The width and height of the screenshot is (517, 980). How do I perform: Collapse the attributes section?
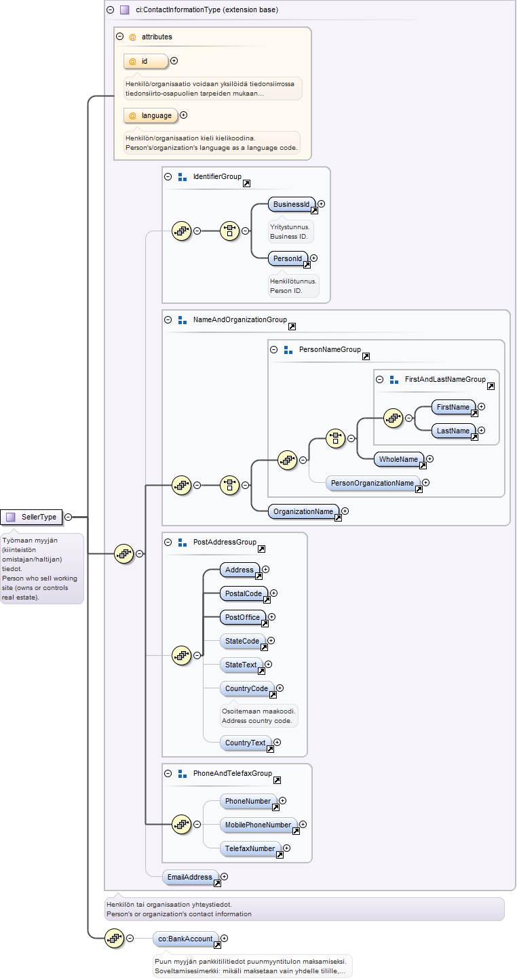pyautogui.click(x=119, y=37)
